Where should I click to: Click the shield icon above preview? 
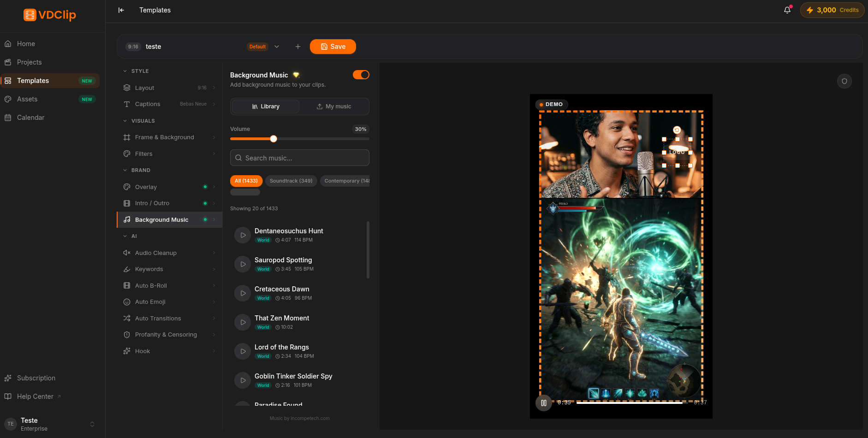[844, 81]
